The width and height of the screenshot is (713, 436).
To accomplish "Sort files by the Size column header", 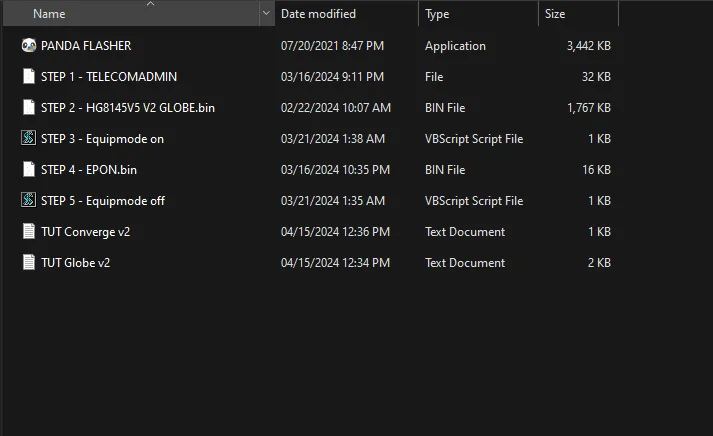I will click(555, 14).
